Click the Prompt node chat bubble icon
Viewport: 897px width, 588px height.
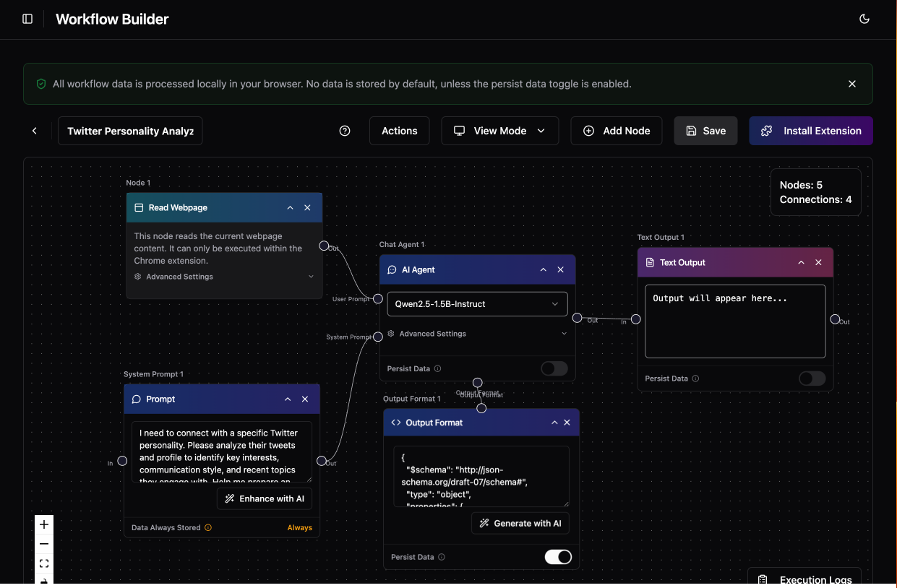coord(137,399)
